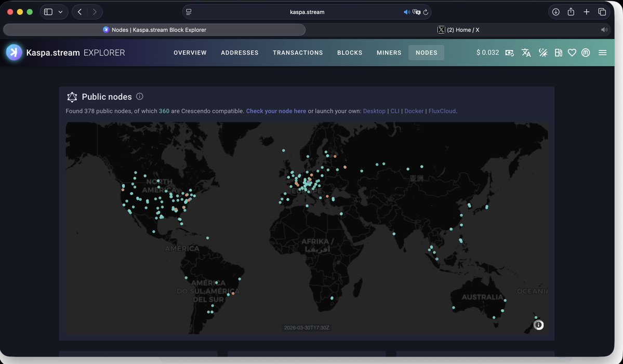Click the Check your node here link
The image size is (623, 364).
tap(276, 111)
